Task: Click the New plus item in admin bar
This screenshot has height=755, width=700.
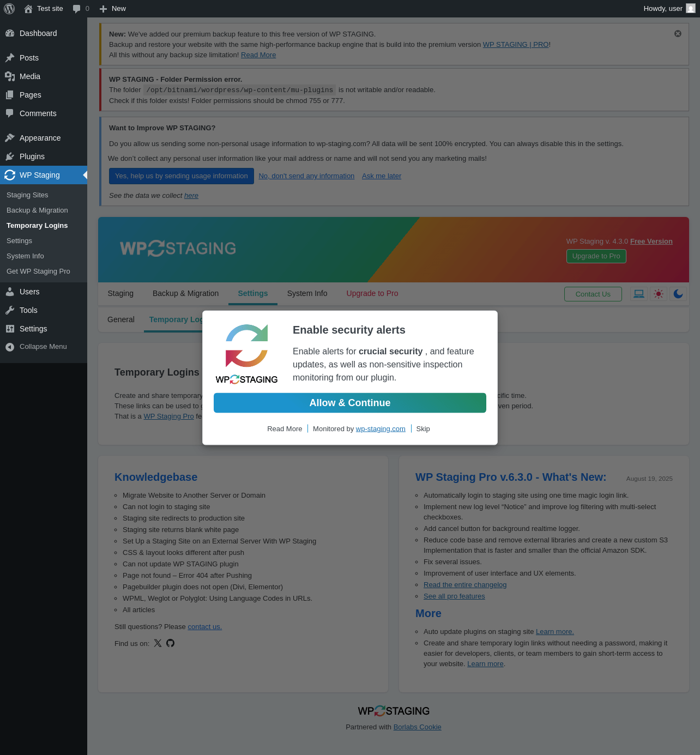Action: [112, 9]
